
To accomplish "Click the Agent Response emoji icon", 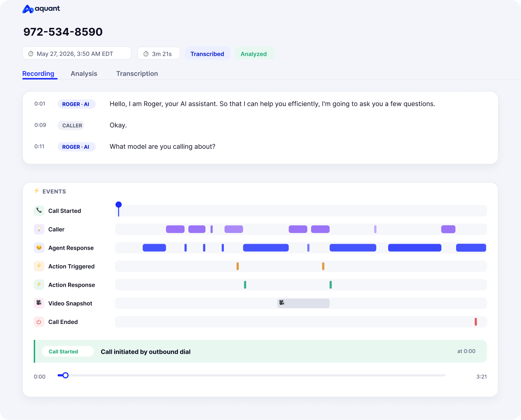I will pos(39,248).
